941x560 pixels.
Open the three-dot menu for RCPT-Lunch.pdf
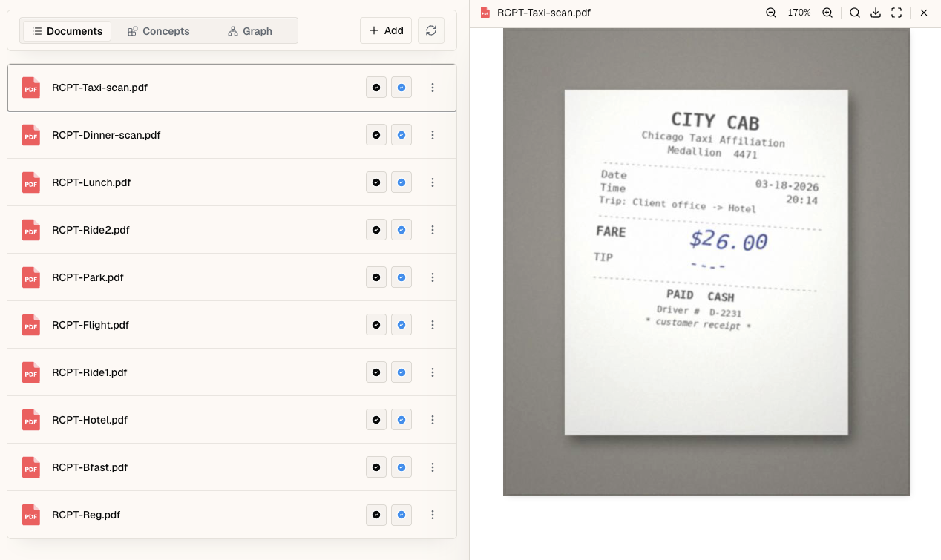(x=433, y=182)
